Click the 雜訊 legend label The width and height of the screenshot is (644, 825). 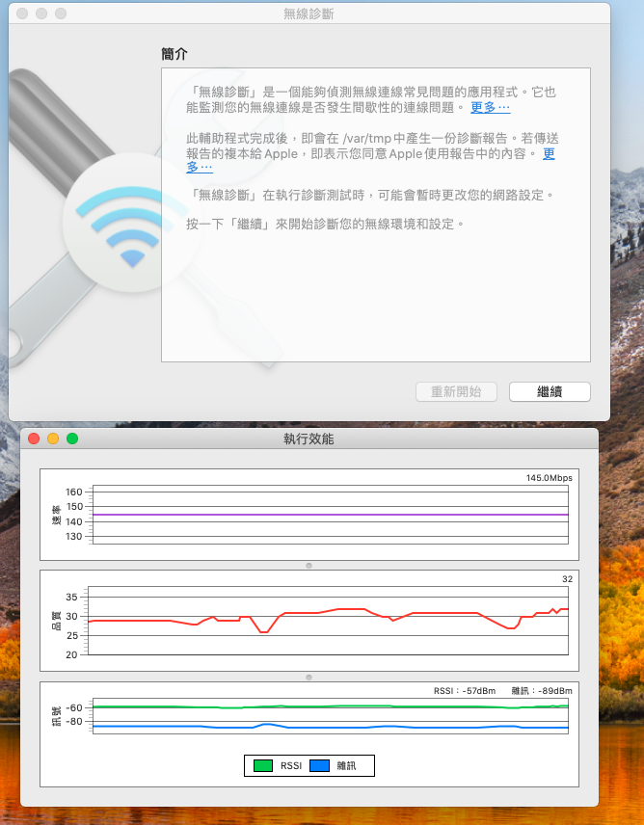[x=346, y=765]
